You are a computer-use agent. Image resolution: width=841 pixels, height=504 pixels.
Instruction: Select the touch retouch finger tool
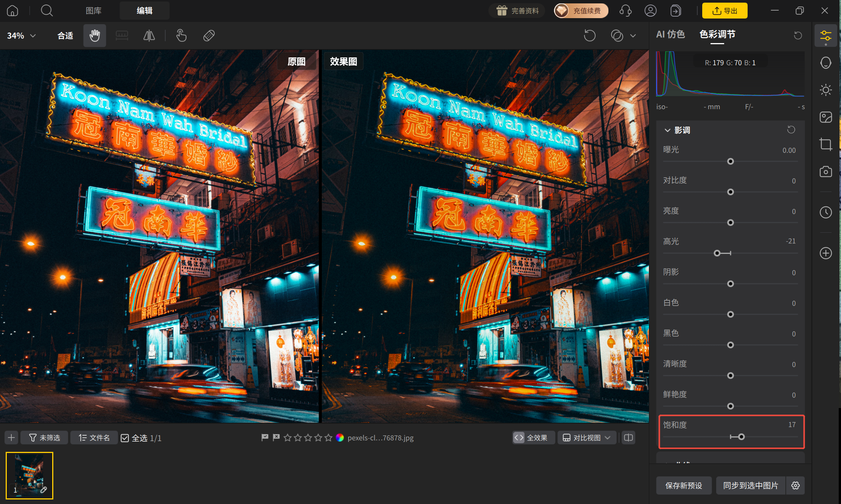[x=182, y=36]
